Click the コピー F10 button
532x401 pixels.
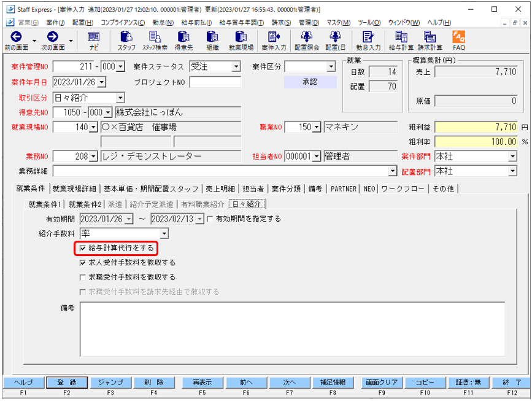click(x=425, y=383)
